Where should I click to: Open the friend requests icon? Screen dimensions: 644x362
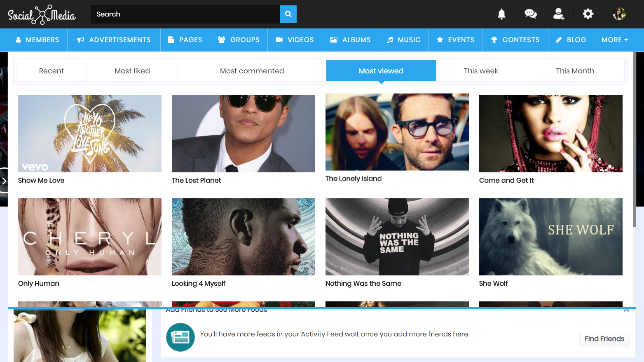[x=559, y=14]
